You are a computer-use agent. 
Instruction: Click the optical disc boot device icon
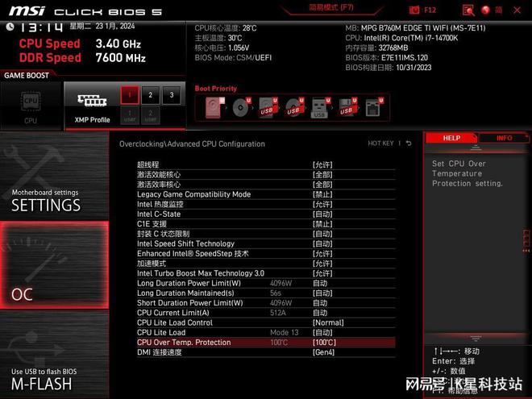tap(241, 107)
